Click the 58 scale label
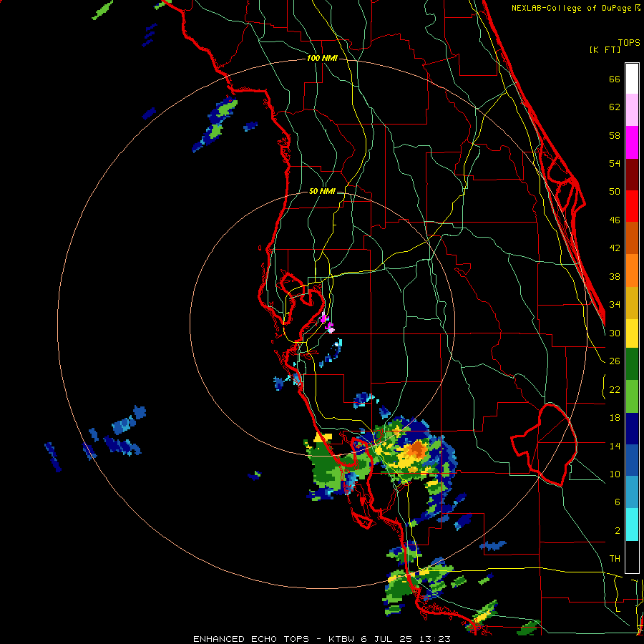 [x=615, y=135]
